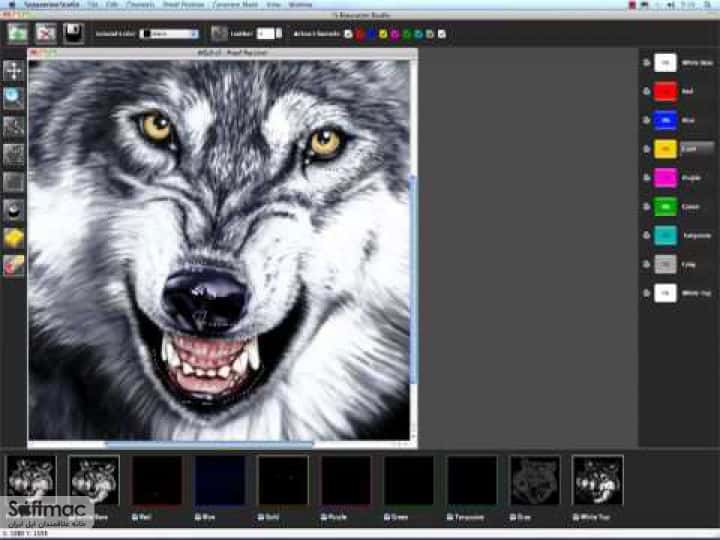This screenshot has height=540, width=720.
Task: Select the White Top channel thumbnail
Action: [x=598, y=480]
